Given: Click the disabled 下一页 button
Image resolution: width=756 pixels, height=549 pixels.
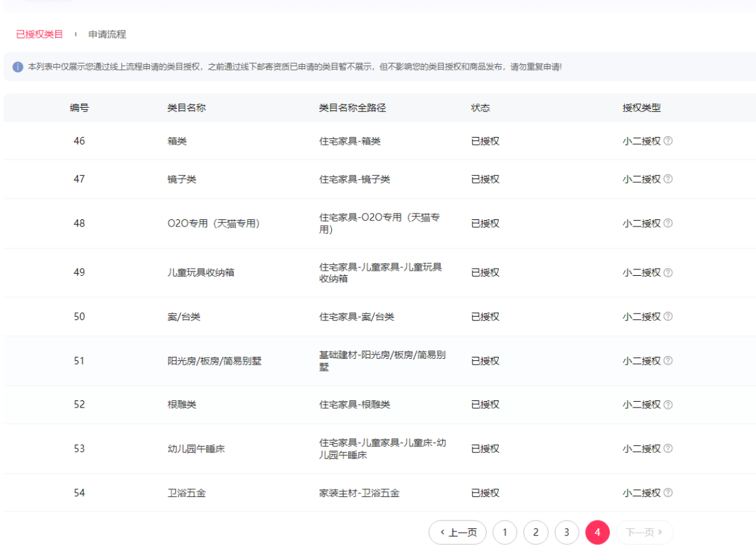Looking at the screenshot, I should point(644,532).
